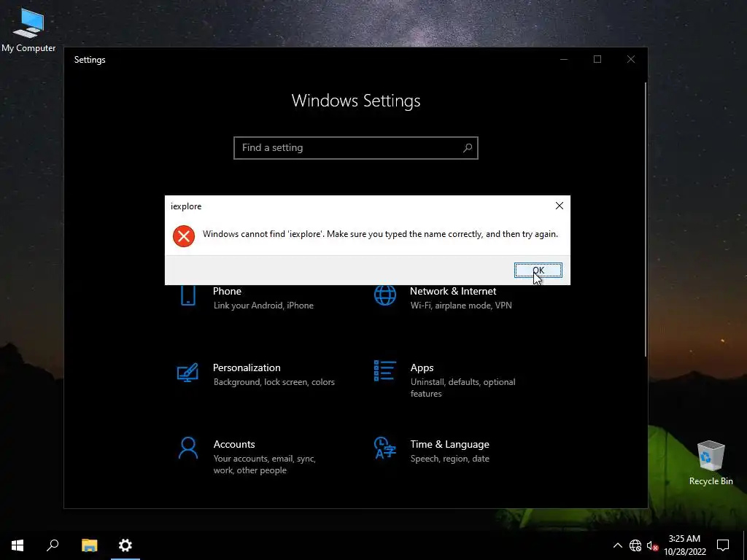This screenshot has width=747, height=560.
Task: Open Network & Internet settings label
Action: tap(453, 291)
